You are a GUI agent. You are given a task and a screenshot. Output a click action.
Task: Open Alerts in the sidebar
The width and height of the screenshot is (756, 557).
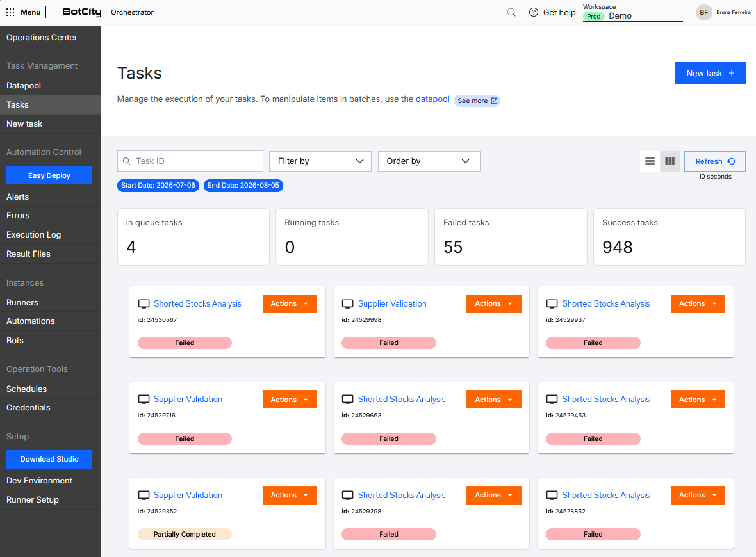50,197
